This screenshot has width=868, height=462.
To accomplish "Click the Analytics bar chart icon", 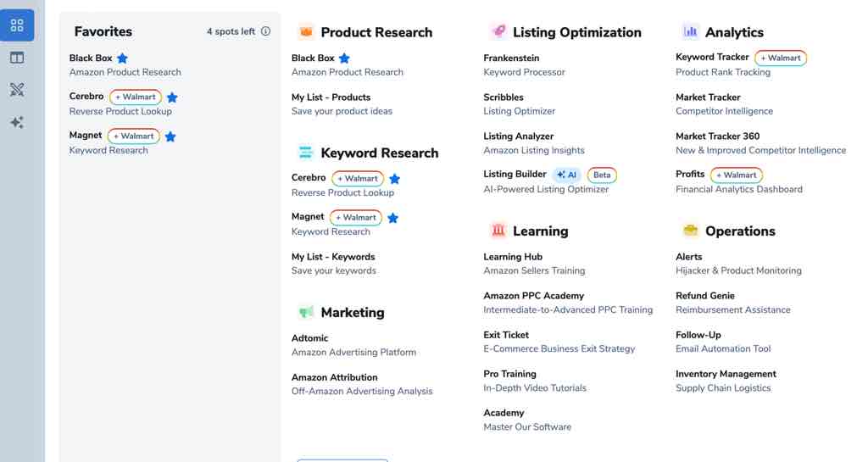I will tap(690, 31).
